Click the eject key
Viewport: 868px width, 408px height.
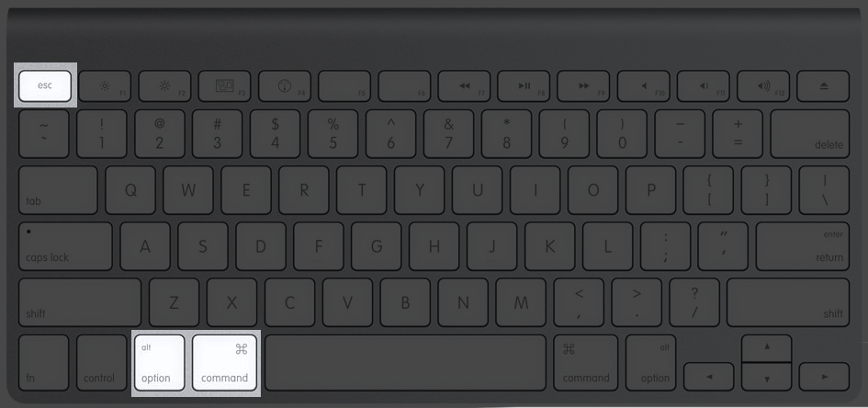coord(823,85)
